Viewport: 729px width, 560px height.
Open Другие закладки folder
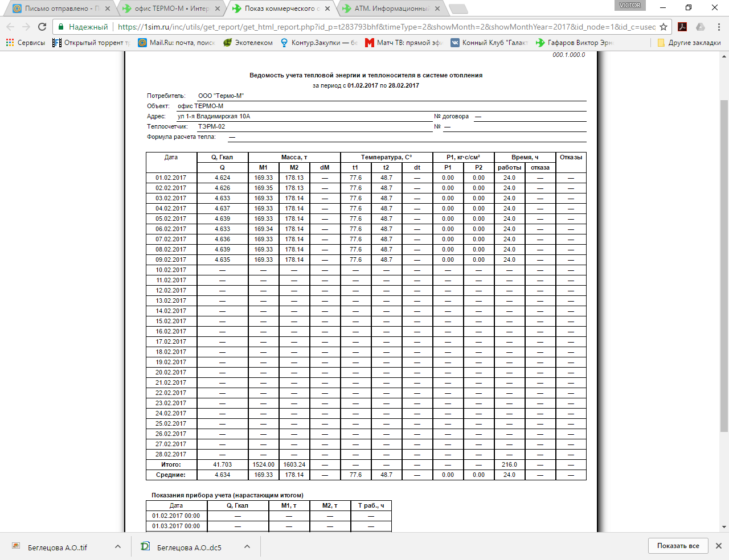(x=689, y=43)
